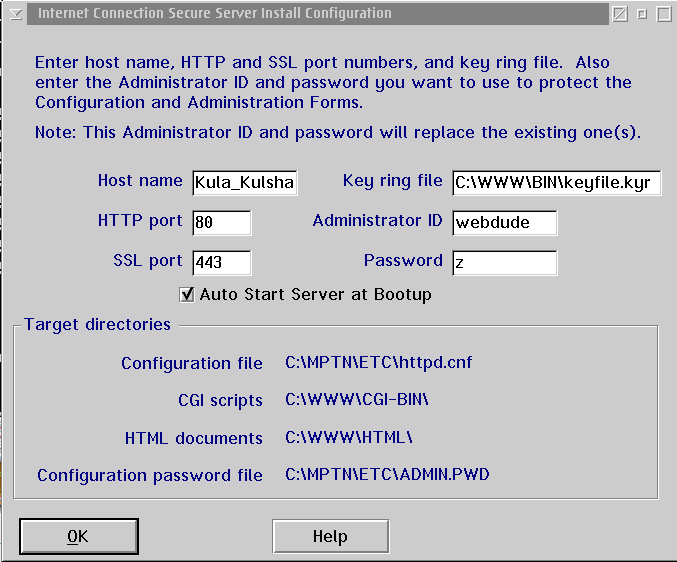The image size is (677, 562).
Task: Select the HTTP port field
Action: tap(221, 222)
